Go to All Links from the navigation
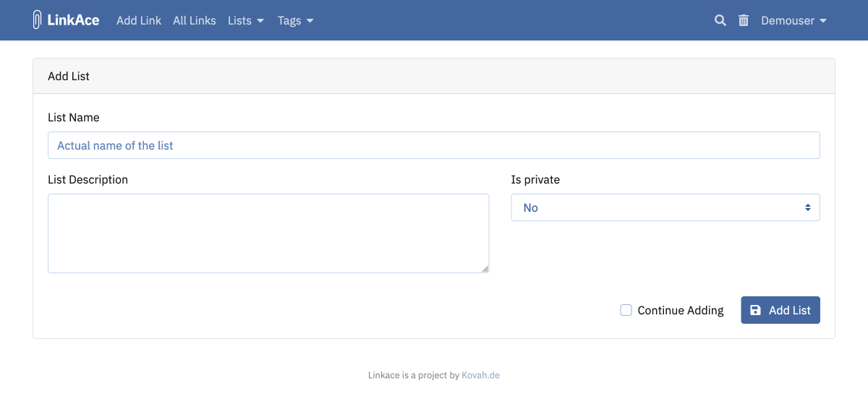Image resolution: width=868 pixels, height=417 pixels. [x=194, y=20]
